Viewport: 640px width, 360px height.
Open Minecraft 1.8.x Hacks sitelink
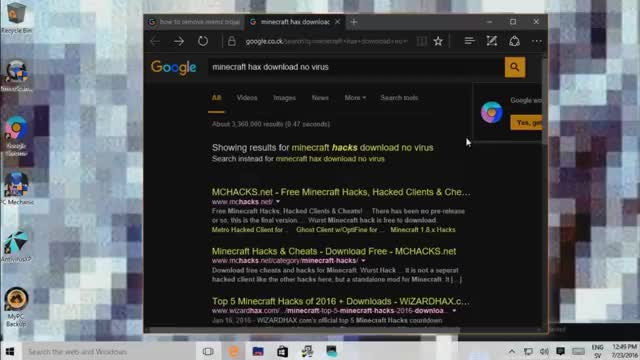point(423,230)
